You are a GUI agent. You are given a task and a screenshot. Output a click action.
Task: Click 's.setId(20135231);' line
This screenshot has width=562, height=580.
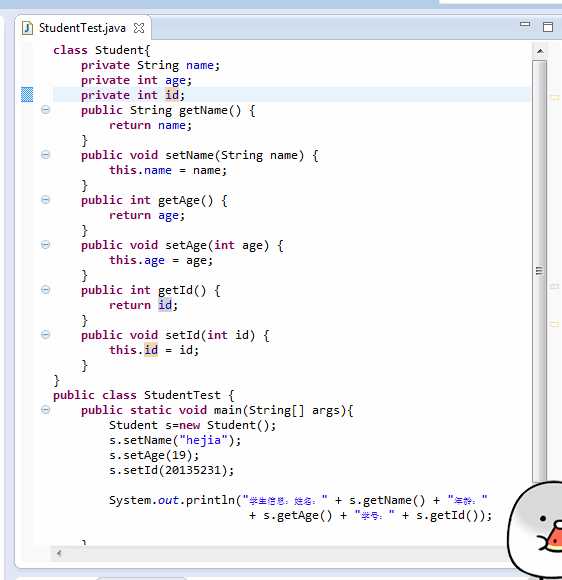171,470
